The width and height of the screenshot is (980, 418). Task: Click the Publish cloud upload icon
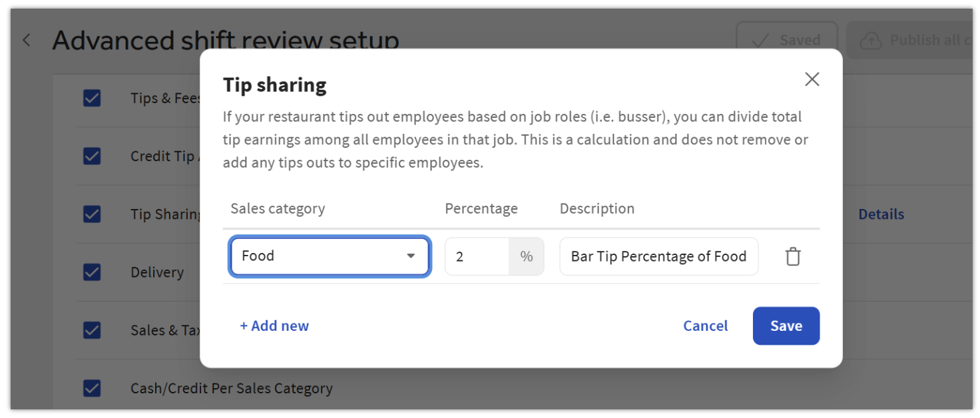pyautogui.click(x=871, y=41)
